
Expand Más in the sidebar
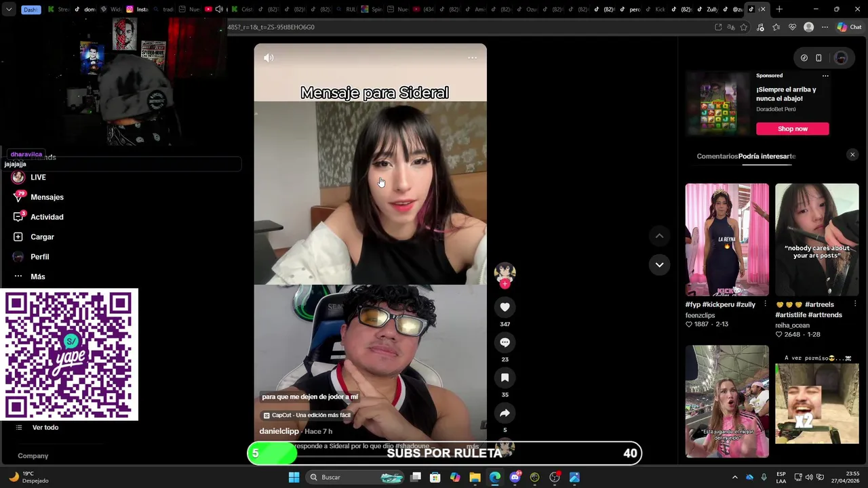pos(38,277)
